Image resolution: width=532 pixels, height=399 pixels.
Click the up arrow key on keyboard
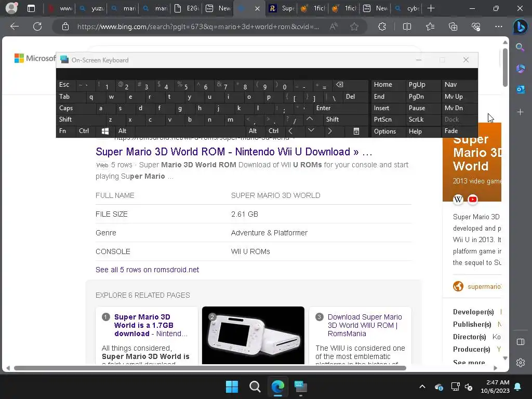pyautogui.click(x=310, y=119)
